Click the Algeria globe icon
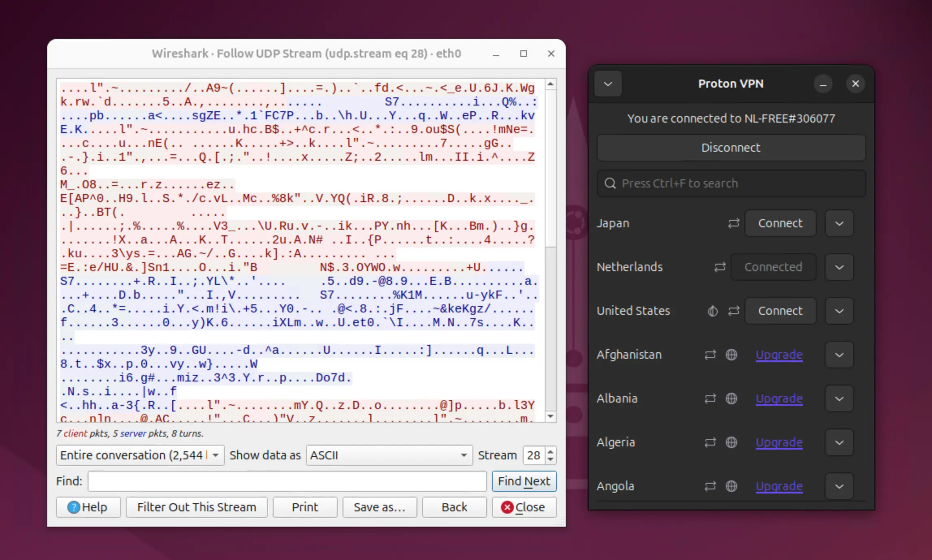Viewport: 932px width, 560px height. coord(731,442)
